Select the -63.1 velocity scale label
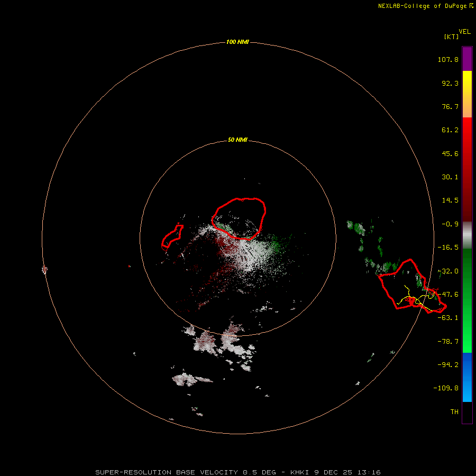 click(448, 318)
